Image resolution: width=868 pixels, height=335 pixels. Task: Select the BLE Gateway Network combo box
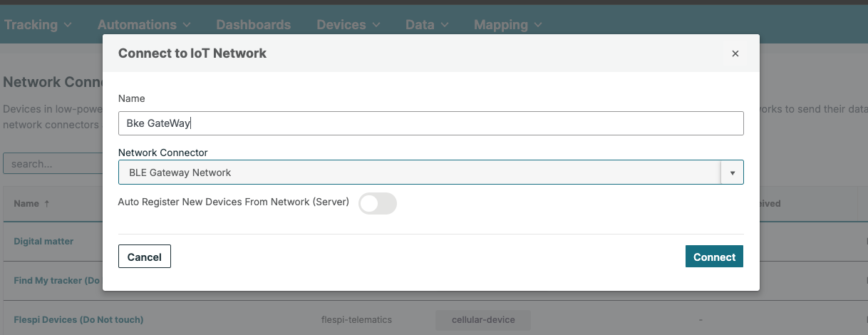pos(420,172)
